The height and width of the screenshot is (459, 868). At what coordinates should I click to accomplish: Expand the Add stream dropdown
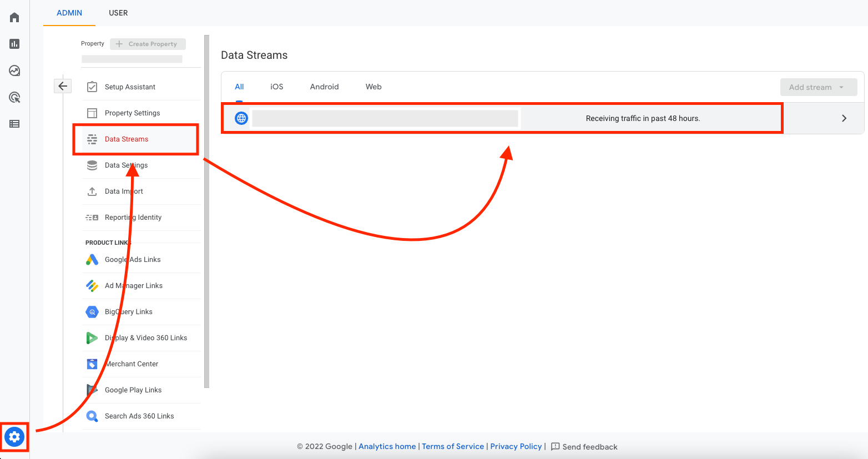818,87
